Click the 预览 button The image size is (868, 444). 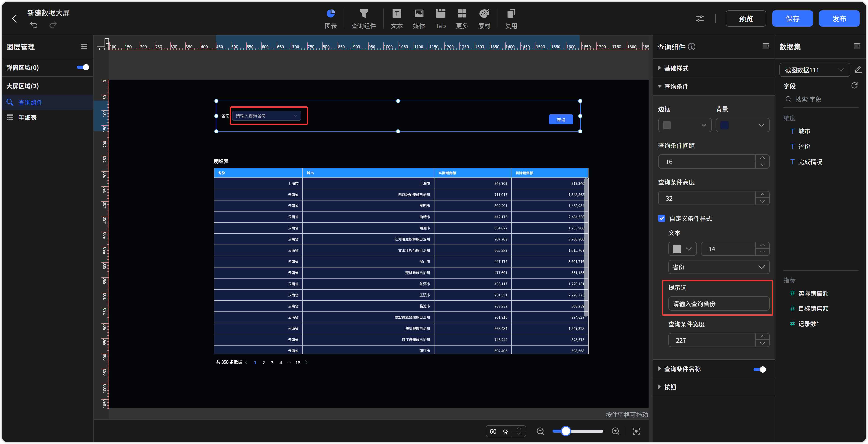[745, 18]
